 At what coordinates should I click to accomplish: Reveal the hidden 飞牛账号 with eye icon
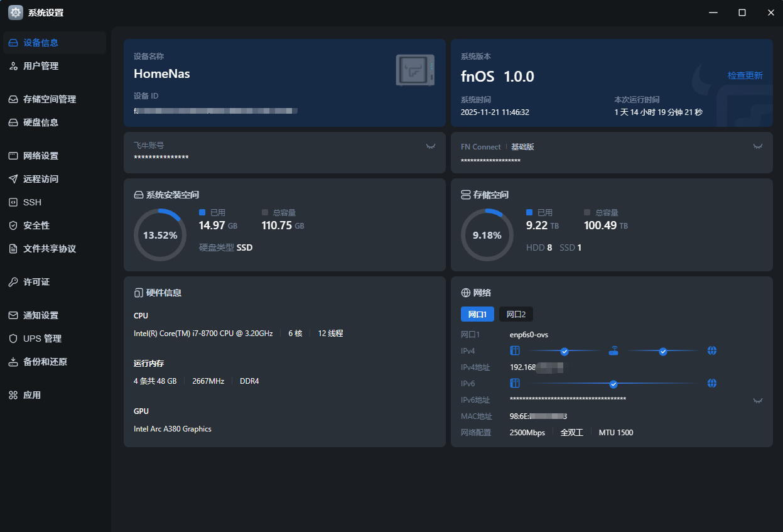coord(431,146)
